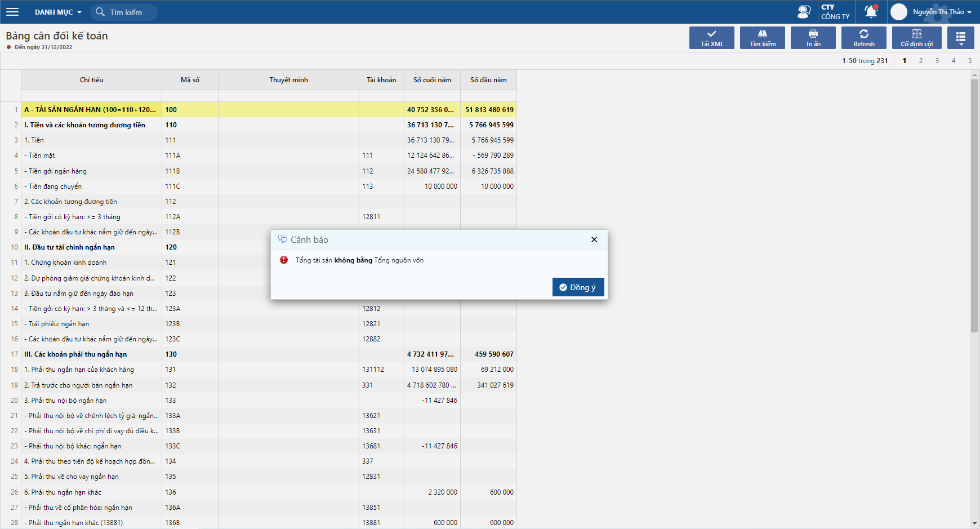Go to page 2 of results
980x529 pixels.
(921, 61)
